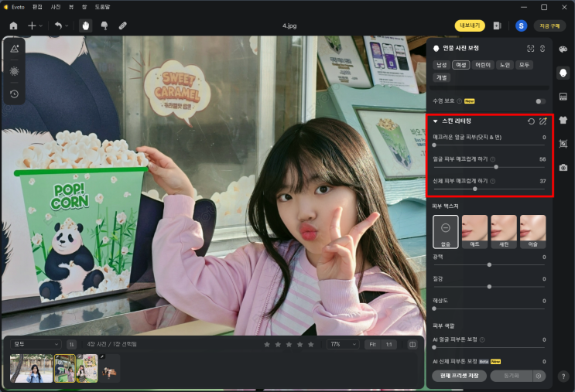The image size is (575, 392).
Task: Click the greyed 동기화 sync button
Action: [512, 376]
